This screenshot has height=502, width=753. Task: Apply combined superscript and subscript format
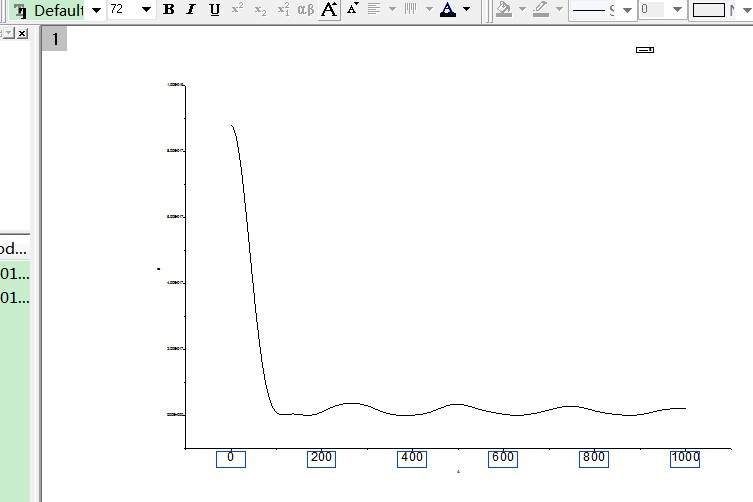[x=283, y=9]
